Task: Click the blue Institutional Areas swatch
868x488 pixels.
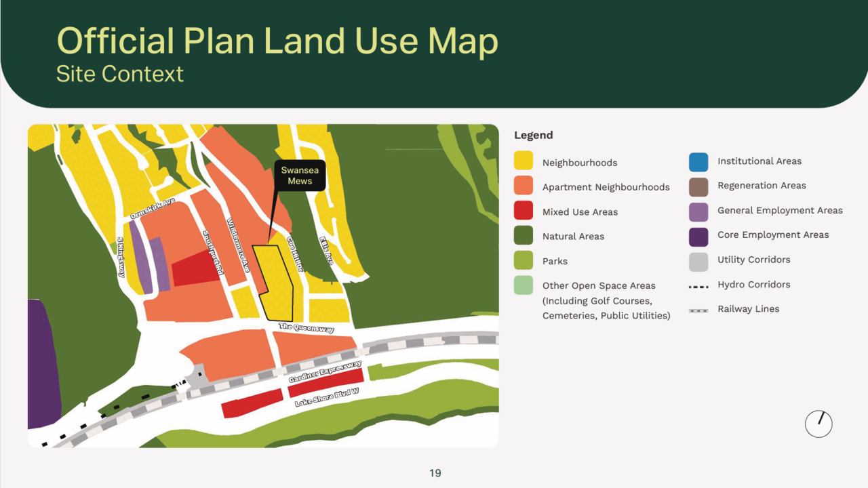Action: click(698, 162)
